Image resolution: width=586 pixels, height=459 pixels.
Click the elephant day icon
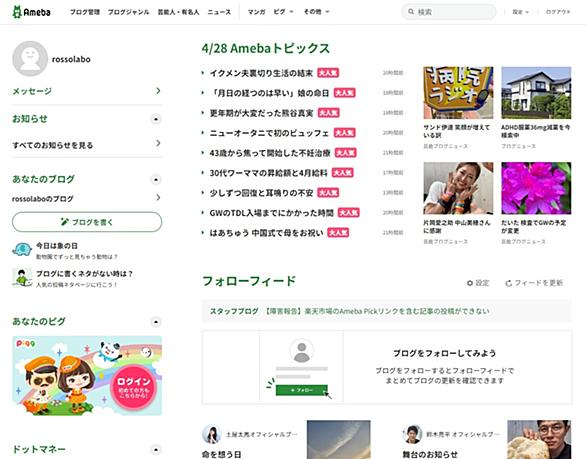coord(22,250)
